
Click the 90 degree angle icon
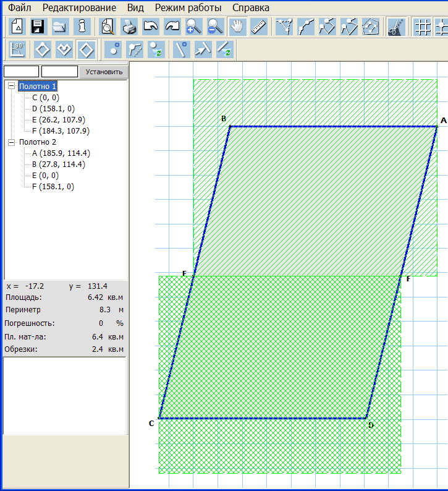pos(17,49)
